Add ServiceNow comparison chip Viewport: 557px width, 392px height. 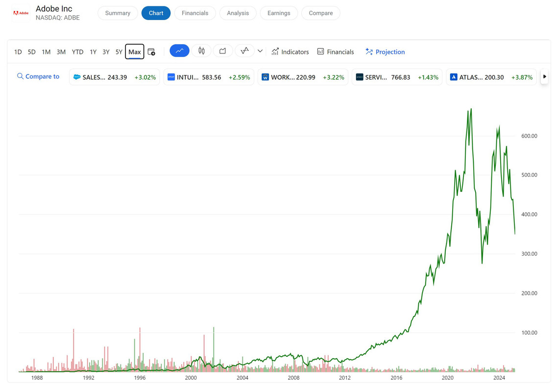[397, 77]
